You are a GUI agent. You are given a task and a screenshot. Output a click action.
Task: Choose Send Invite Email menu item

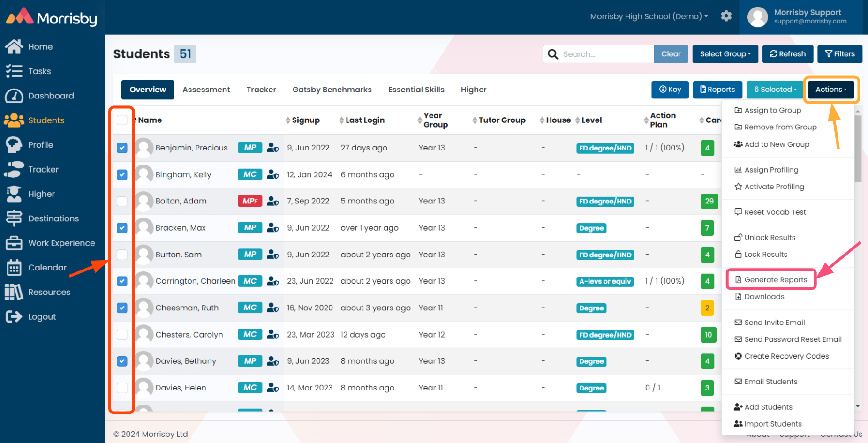pyautogui.click(x=770, y=323)
